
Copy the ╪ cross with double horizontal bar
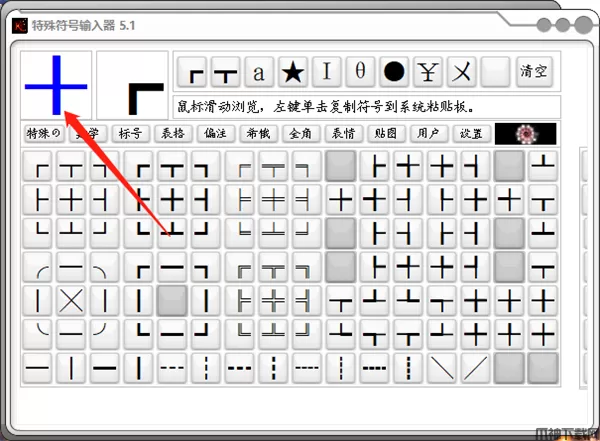pyautogui.click(x=273, y=199)
